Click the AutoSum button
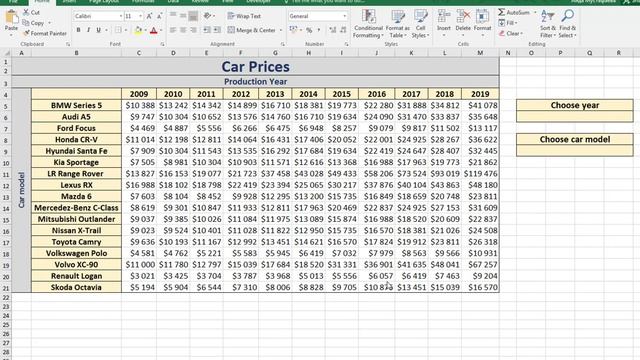Screen dimensions: 640x360 (513, 13)
